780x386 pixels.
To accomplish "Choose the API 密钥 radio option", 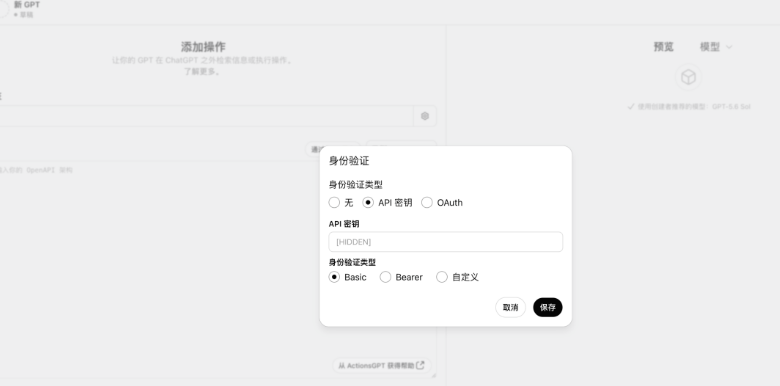I will [388, 202].
